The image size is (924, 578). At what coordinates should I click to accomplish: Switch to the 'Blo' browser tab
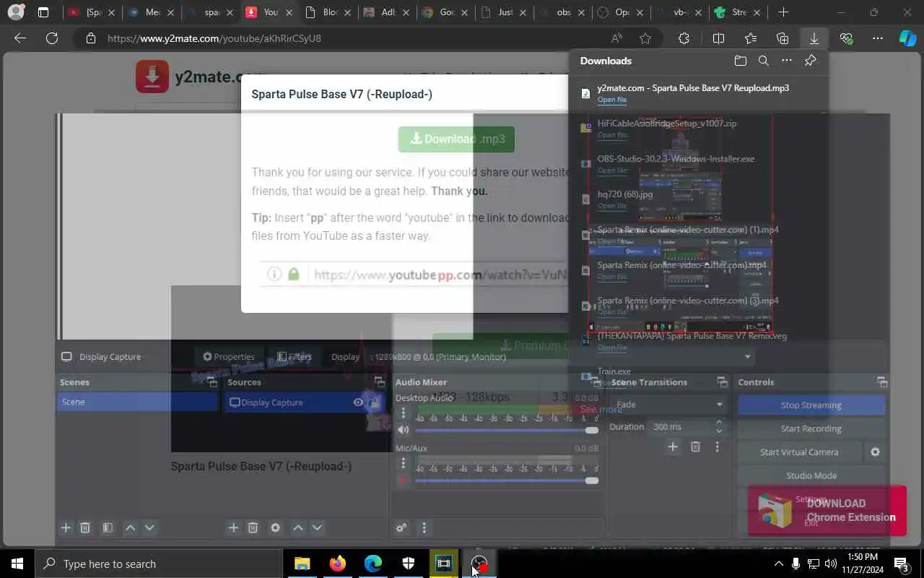[x=328, y=12]
